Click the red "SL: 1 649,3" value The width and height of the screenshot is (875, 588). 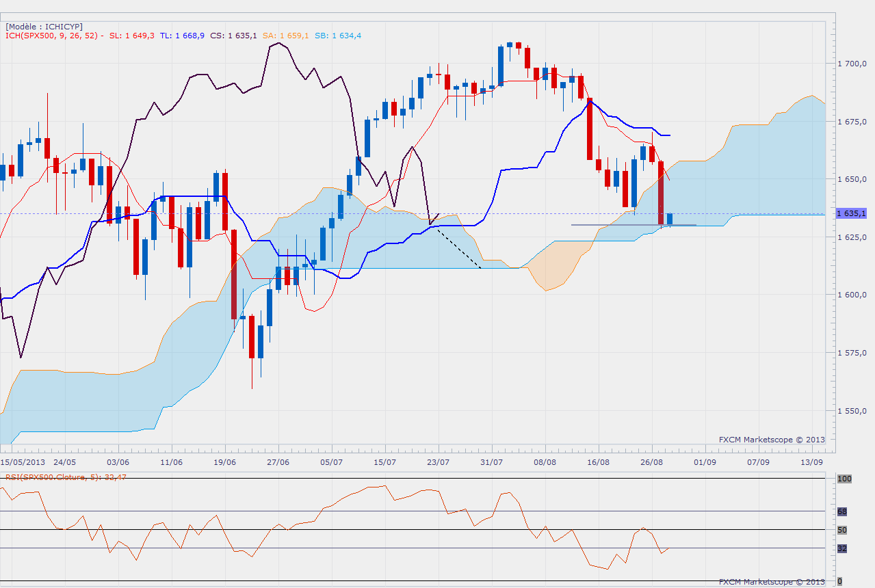[132, 36]
